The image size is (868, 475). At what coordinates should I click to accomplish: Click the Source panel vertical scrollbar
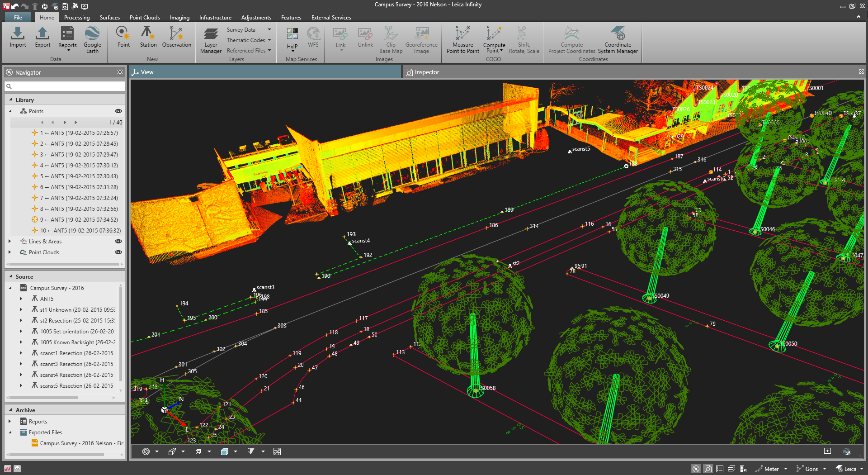[x=120, y=335]
